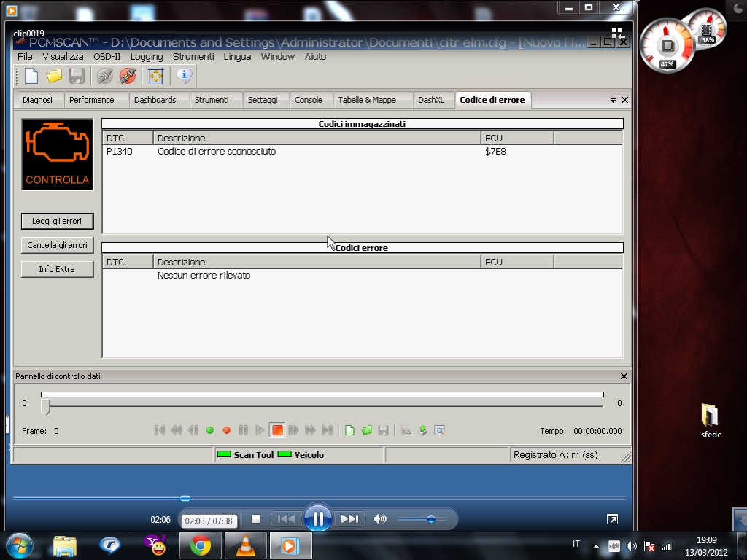
Task: Click the Cancella gli errori button
Action: (x=57, y=245)
